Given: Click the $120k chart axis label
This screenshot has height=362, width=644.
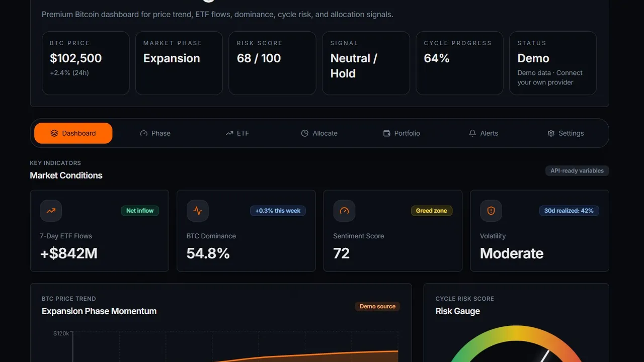Looking at the screenshot, I should point(61,333).
